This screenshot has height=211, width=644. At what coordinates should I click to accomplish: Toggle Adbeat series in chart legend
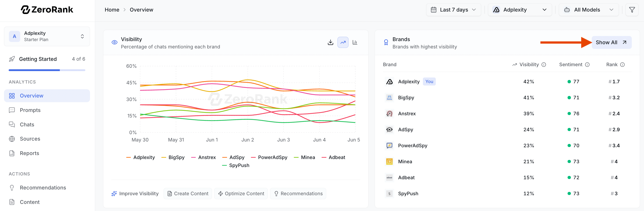[x=334, y=157]
